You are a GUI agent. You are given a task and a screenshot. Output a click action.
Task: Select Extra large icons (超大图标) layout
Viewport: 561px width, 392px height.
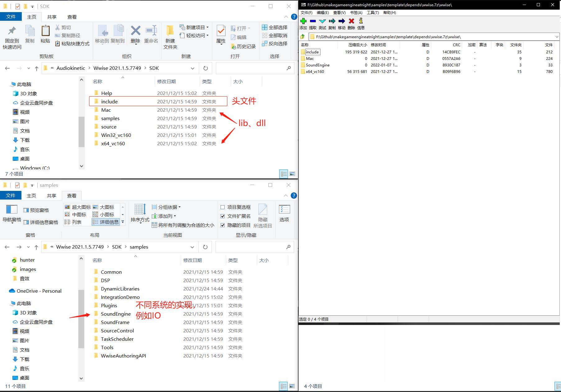coord(78,207)
